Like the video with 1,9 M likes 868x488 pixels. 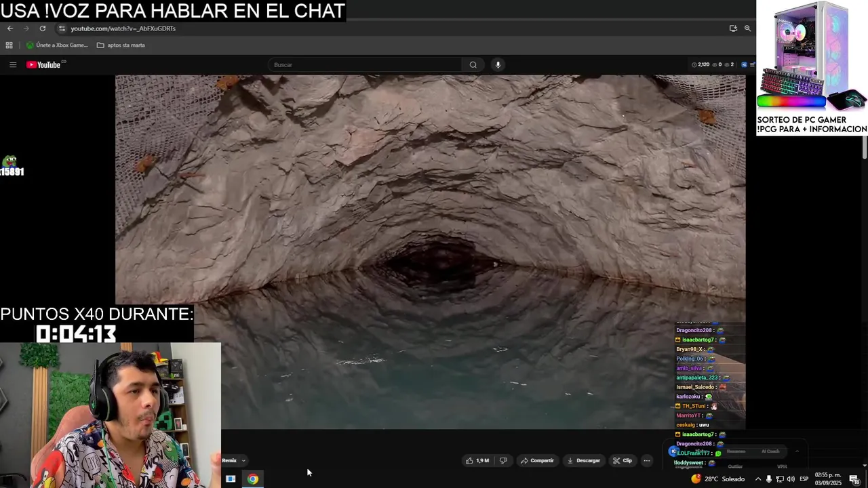point(477,461)
